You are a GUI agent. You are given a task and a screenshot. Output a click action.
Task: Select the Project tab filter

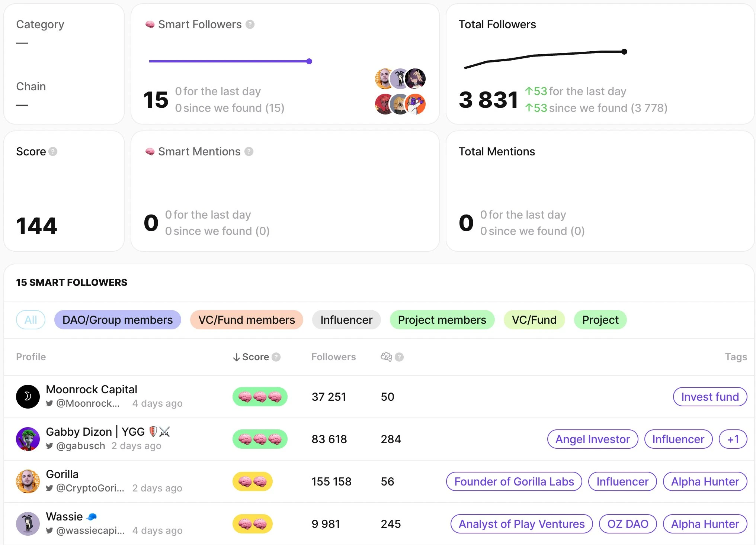[600, 319]
